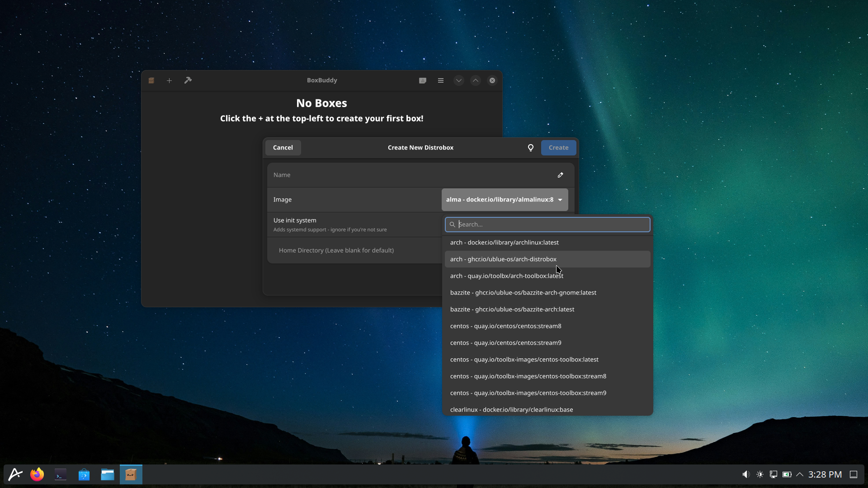
Task: Select bazzite-arch-gnome:latest image
Action: pyautogui.click(x=547, y=293)
